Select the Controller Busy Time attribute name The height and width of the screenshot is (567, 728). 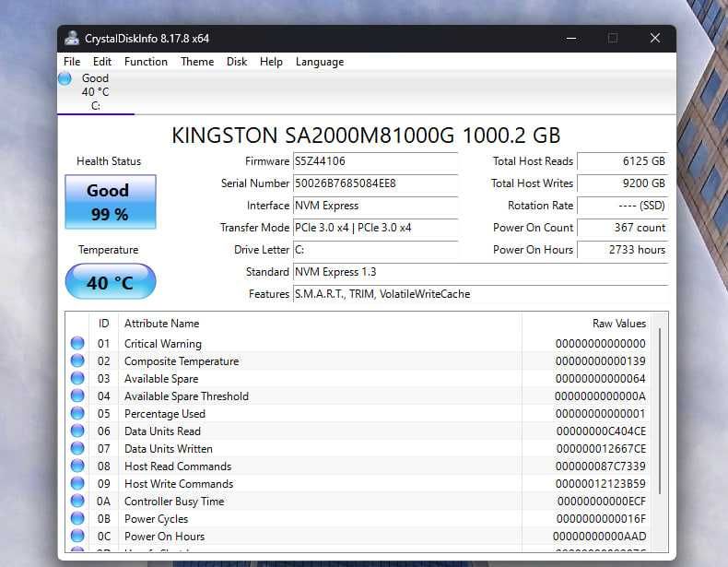click(174, 502)
